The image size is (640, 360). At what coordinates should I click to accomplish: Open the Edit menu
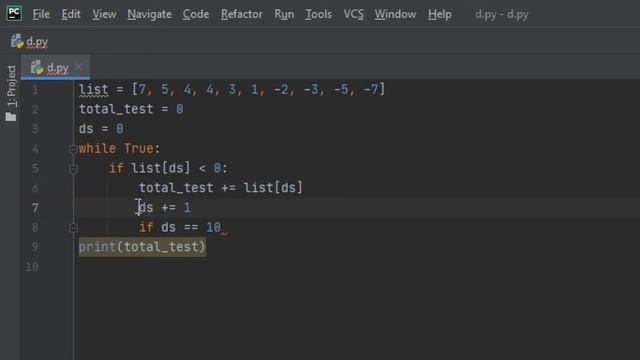71,14
